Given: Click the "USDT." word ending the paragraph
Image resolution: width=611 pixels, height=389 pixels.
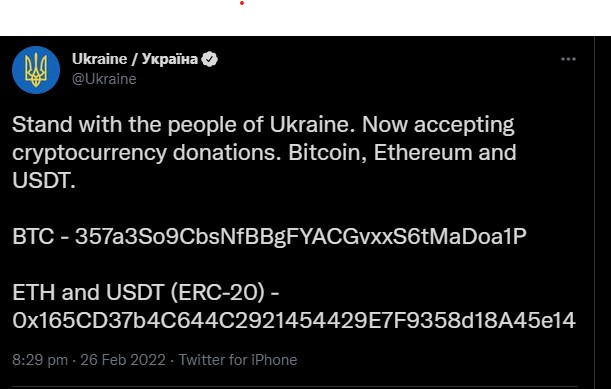Looking at the screenshot, I should click(44, 180).
